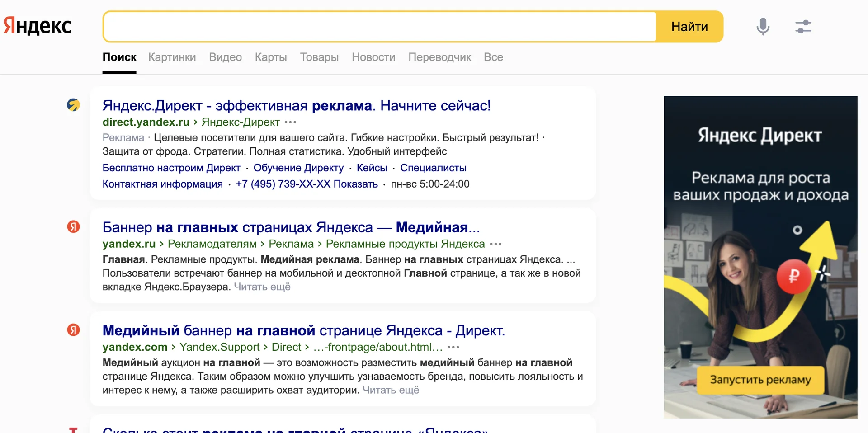Click the Yandex Direct favicon beside first result
This screenshot has width=868, height=433.
[x=73, y=105]
